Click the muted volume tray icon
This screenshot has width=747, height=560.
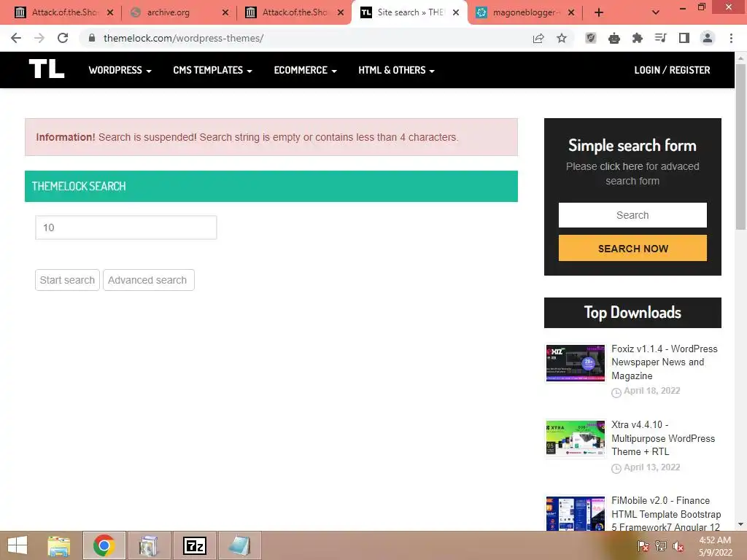click(x=678, y=546)
